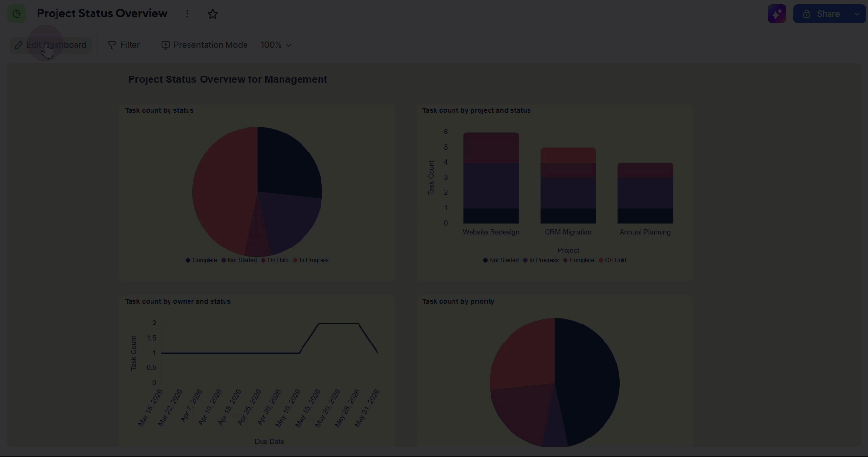Image resolution: width=868 pixels, height=457 pixels.
Task: Toggle Not Started legend in status pie chart
Action: (x=239, y=260)
